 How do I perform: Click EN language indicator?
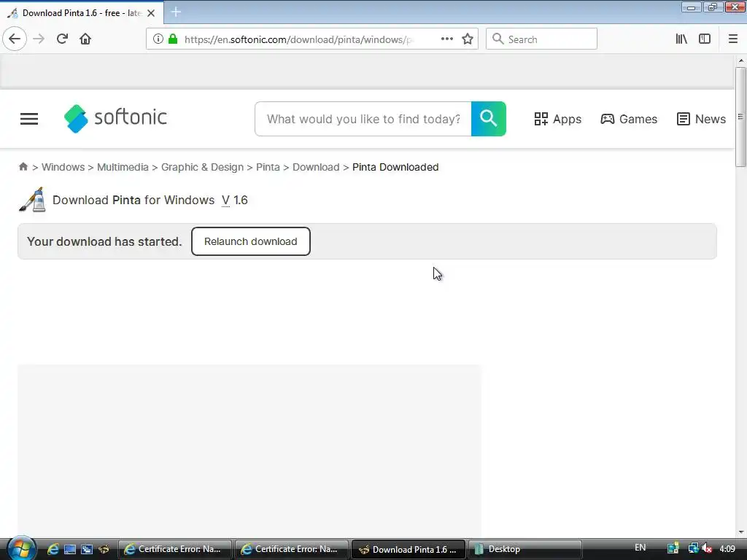click(x=640, y=548)
